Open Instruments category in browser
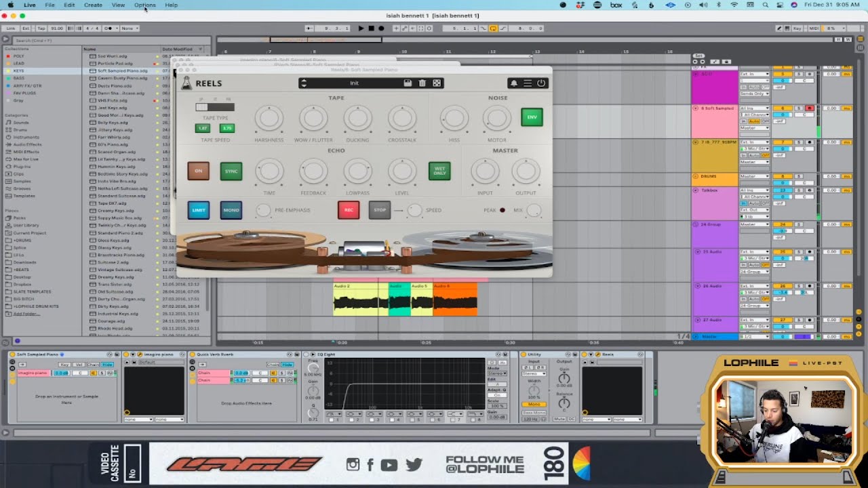 26,137
